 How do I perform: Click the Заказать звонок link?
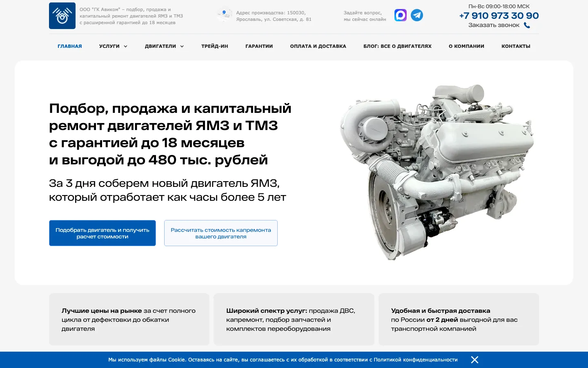click(x=494, y=25)
